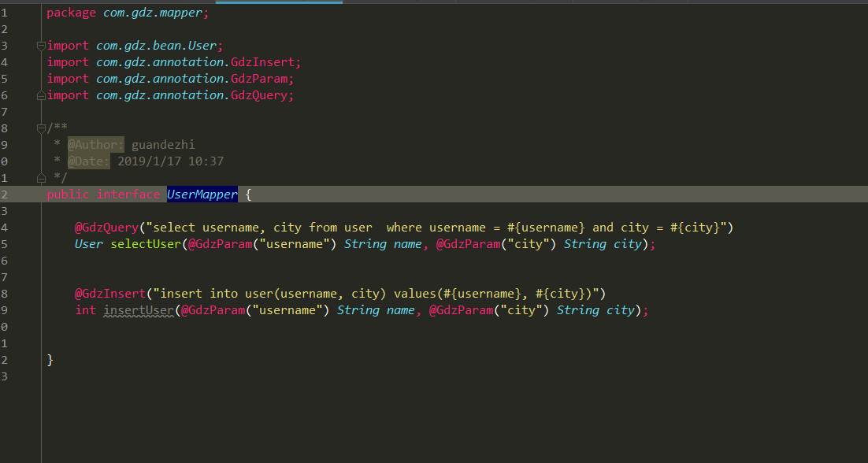Click the date value '2019/1/17 10:37'
Image resolution: width=868 pixels, height=463 pixels.
[170, 161]
